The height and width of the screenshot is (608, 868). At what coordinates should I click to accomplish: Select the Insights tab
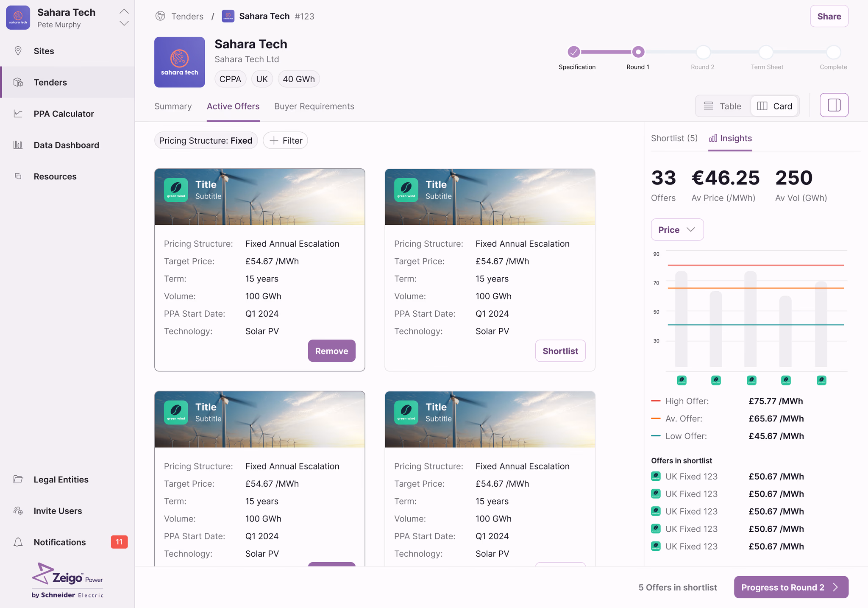[730, 138]
